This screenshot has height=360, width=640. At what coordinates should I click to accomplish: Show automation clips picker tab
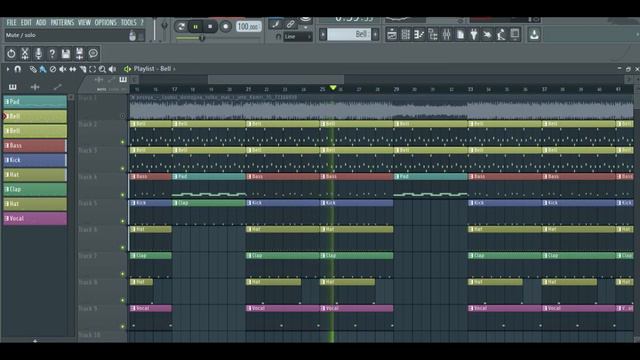[x=57, y=87]
